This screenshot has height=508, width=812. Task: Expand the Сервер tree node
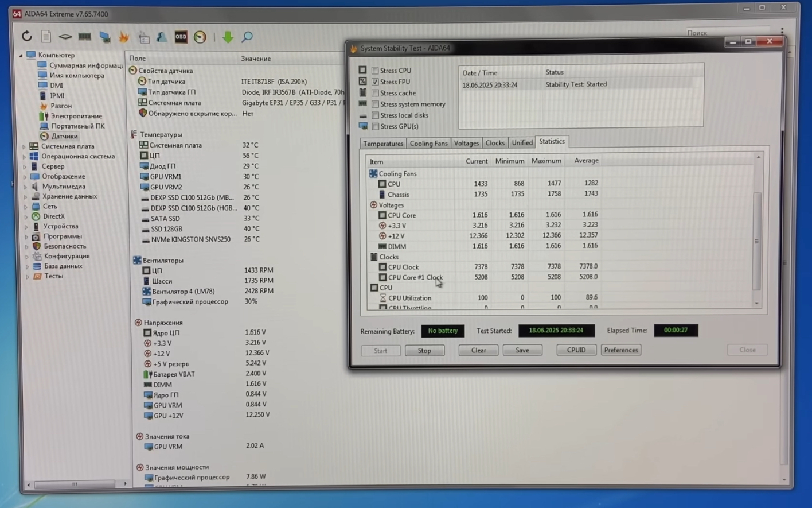(x=24, y=167)
